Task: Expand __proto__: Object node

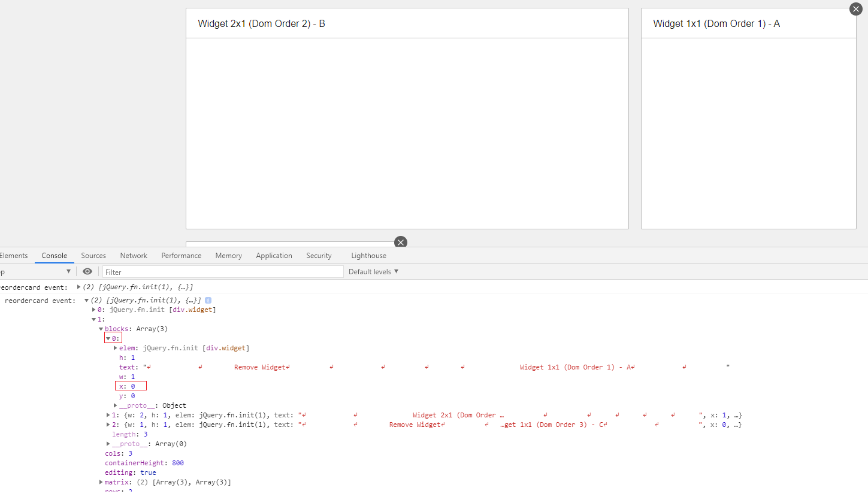Action: 115,405
